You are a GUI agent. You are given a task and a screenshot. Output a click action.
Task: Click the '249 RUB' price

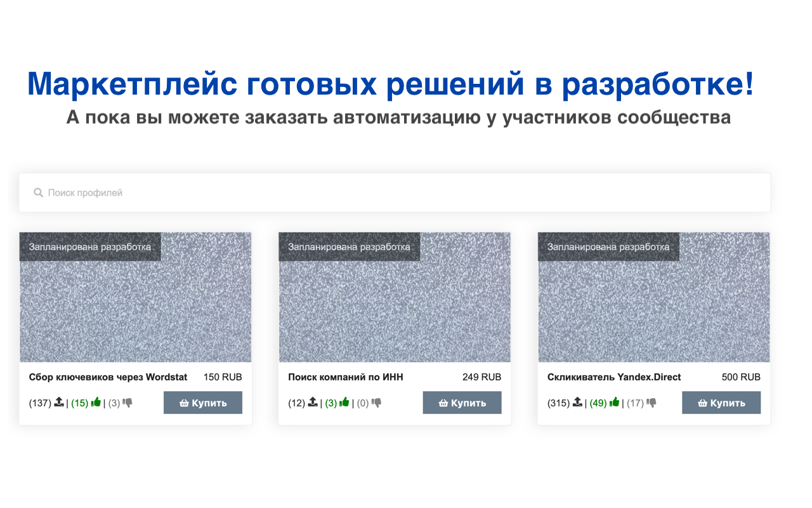coord(482,377)
